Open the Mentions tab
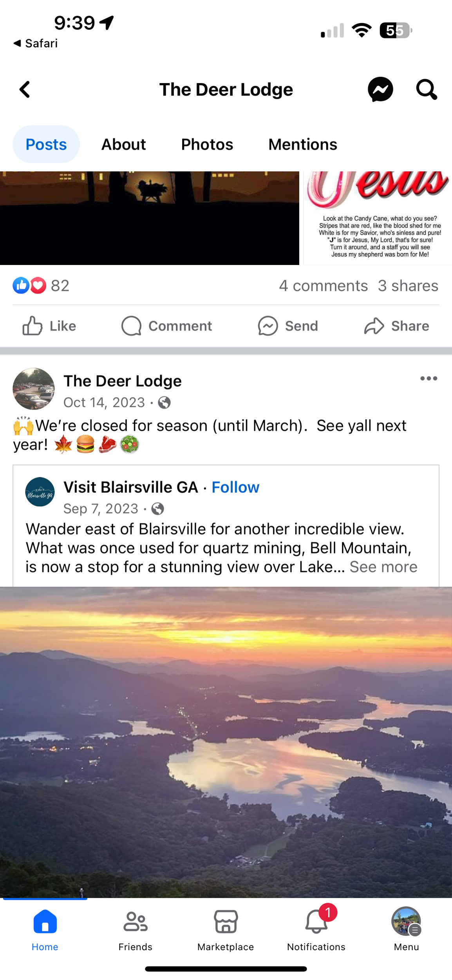Screen dimensions: 452x980 [302, 144]
